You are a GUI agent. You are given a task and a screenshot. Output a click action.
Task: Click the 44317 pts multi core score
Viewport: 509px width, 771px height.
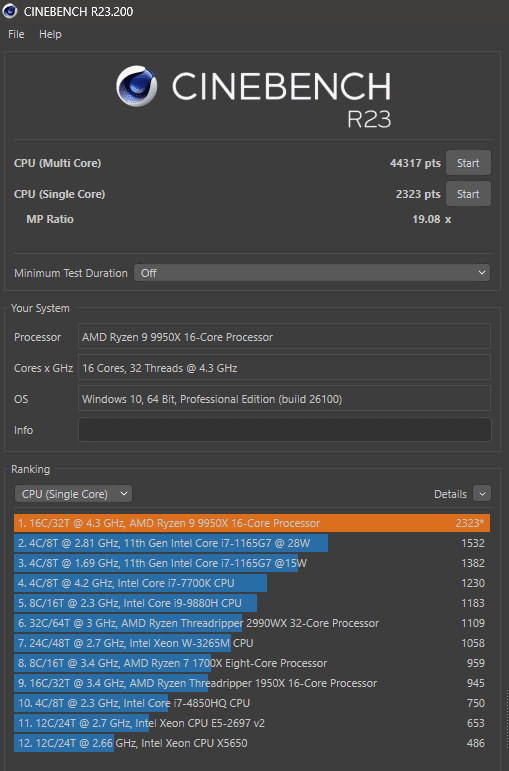(415, 163)
